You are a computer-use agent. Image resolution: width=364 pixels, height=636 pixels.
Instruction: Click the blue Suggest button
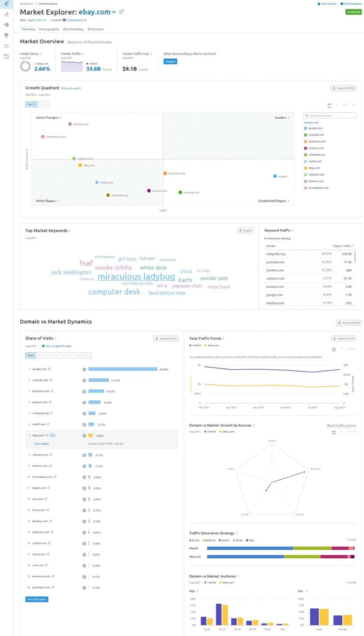click(x=170, y=61)
